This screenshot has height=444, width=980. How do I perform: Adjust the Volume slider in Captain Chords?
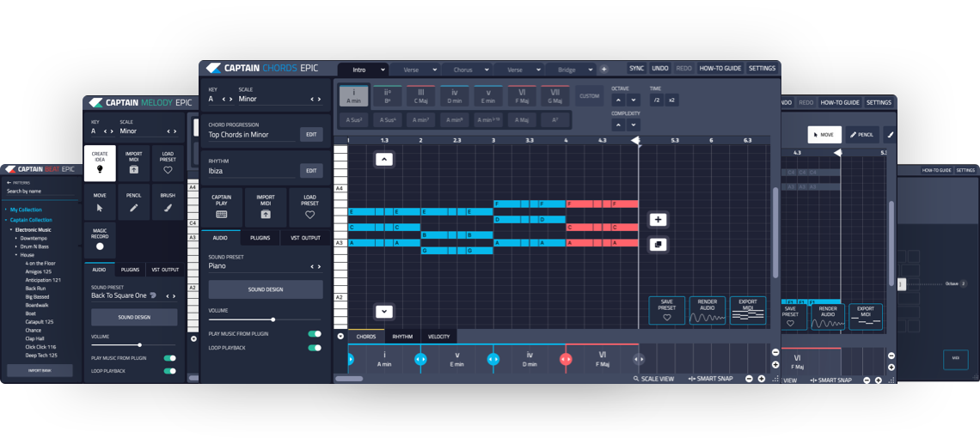point(273,319)
